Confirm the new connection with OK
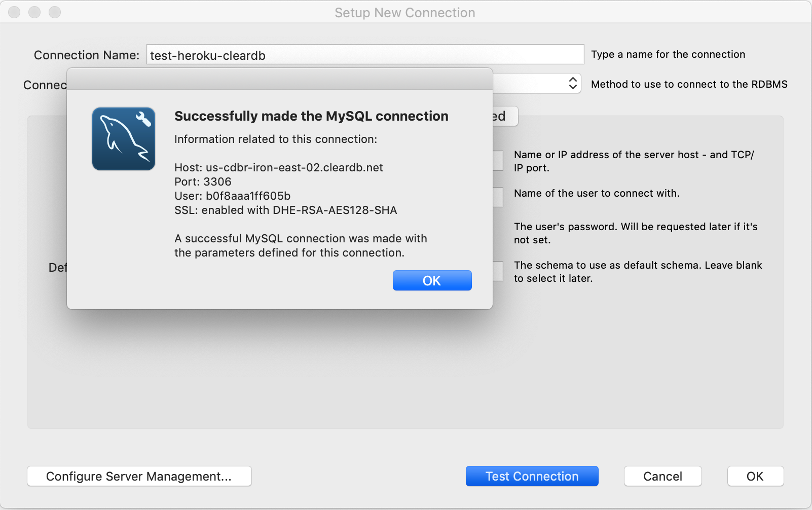This screenshot has height=510, width=812. [755, 476]
